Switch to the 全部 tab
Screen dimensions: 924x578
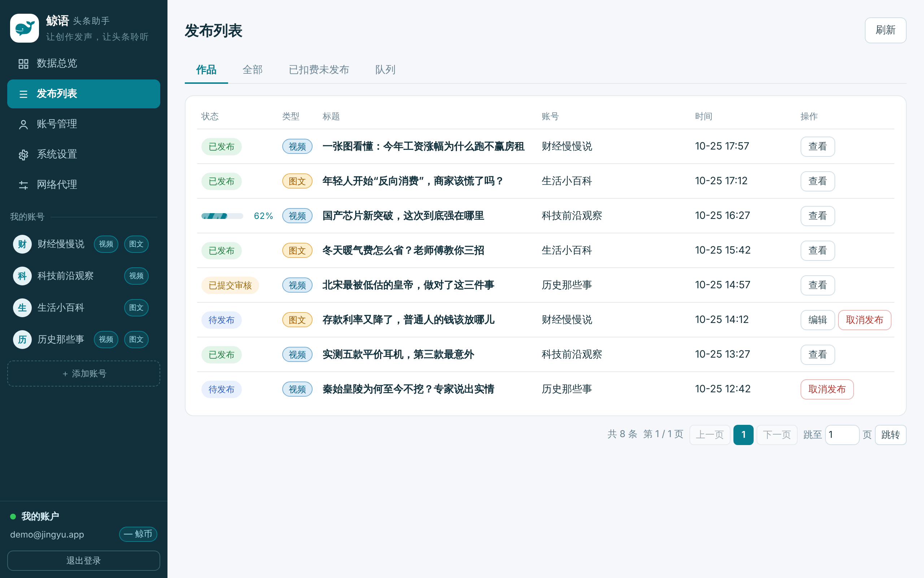click(252, 70)
